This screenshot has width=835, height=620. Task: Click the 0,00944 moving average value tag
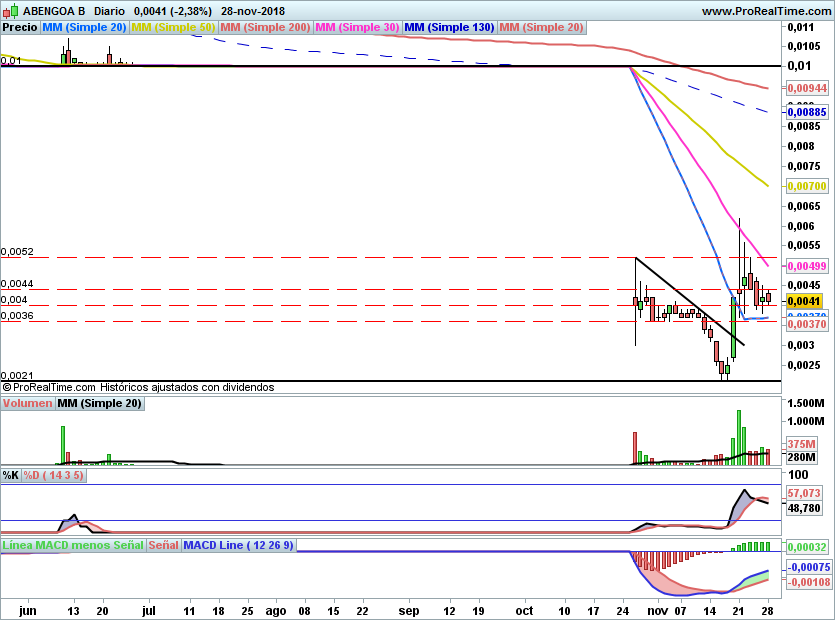coord(807,88)
